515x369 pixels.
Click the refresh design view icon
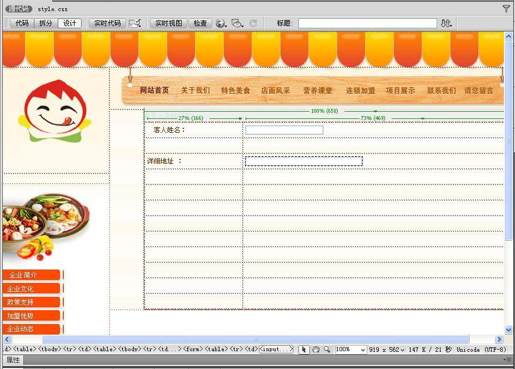pos(253,23)
